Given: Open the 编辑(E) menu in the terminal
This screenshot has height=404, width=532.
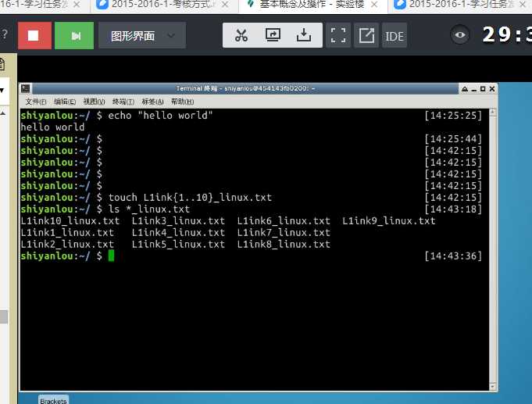Looking at the screenshot, I should (x=65, y=102).
